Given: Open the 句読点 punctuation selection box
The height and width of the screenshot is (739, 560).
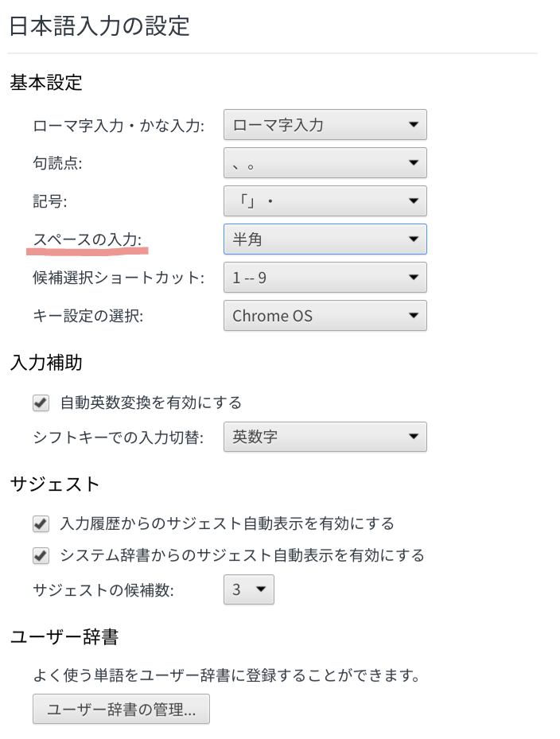Looking at the screenshot, I should (325, 163).
